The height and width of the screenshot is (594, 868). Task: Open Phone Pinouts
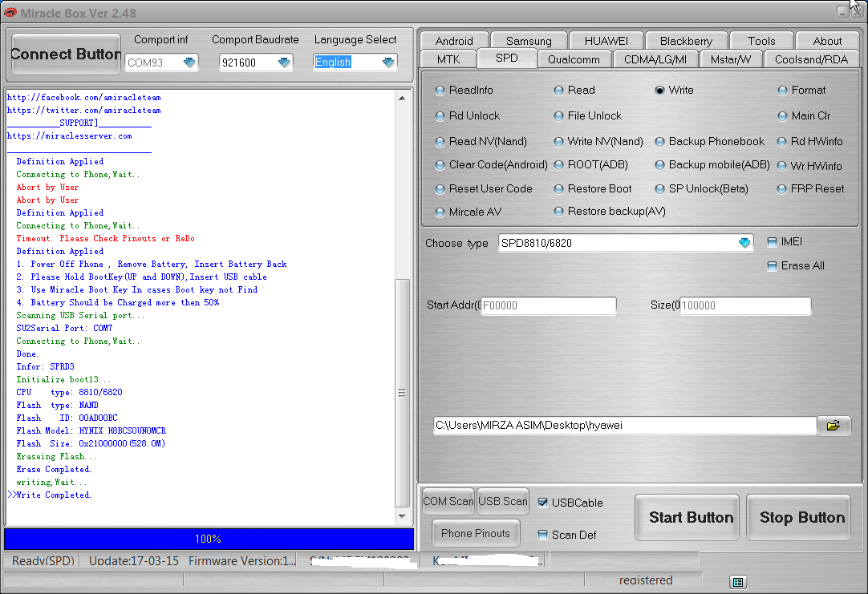click(476, 533)
